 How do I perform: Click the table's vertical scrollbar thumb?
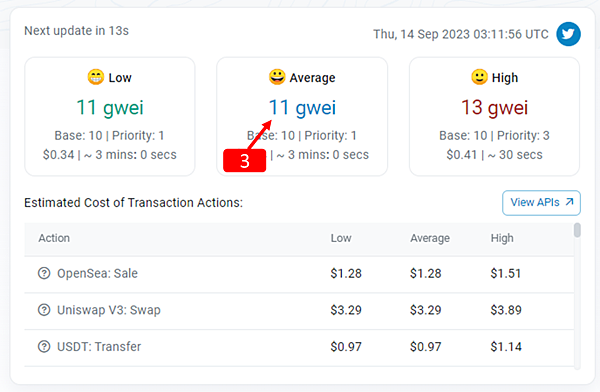tap(577, 230)
